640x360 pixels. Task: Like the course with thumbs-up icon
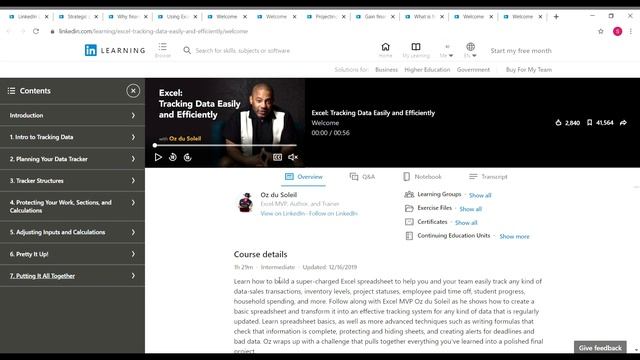(558, 122)
